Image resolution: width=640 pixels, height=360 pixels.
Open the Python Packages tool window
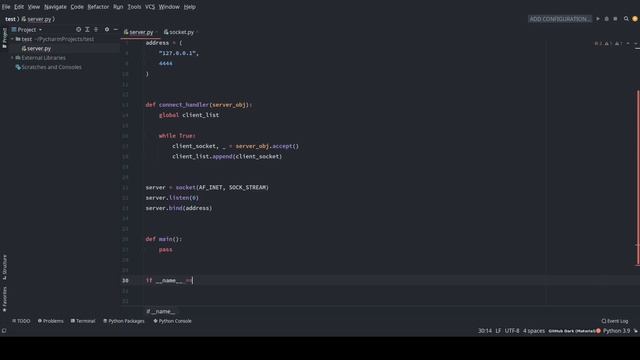(x=124, y=321)
